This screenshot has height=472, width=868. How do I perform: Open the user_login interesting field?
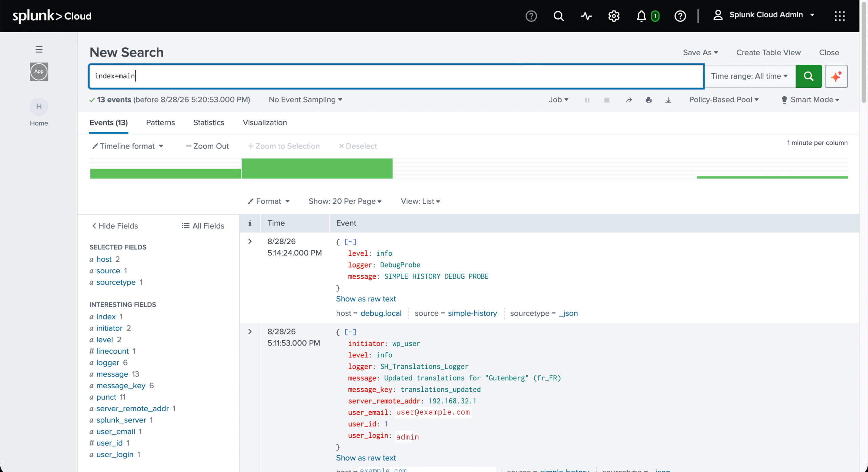[115, 455]
